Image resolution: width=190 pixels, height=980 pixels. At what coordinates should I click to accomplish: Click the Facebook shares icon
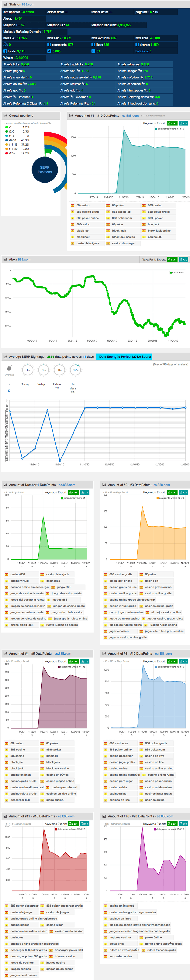[137, 45]
